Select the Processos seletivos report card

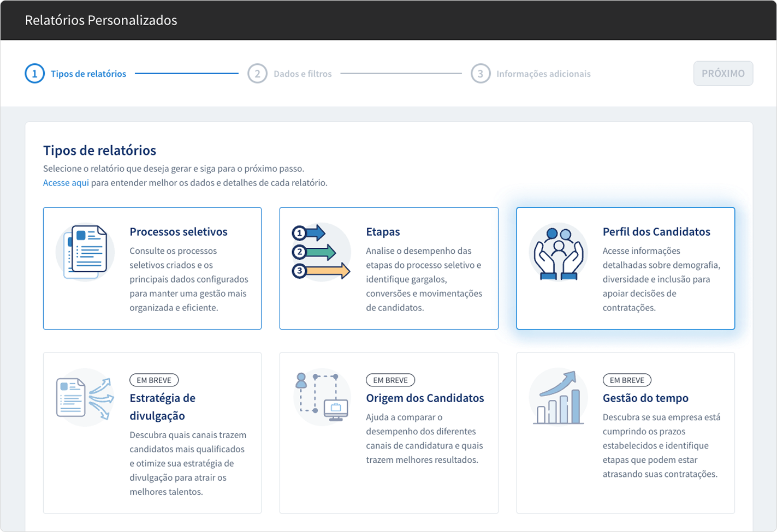[152, 268]
